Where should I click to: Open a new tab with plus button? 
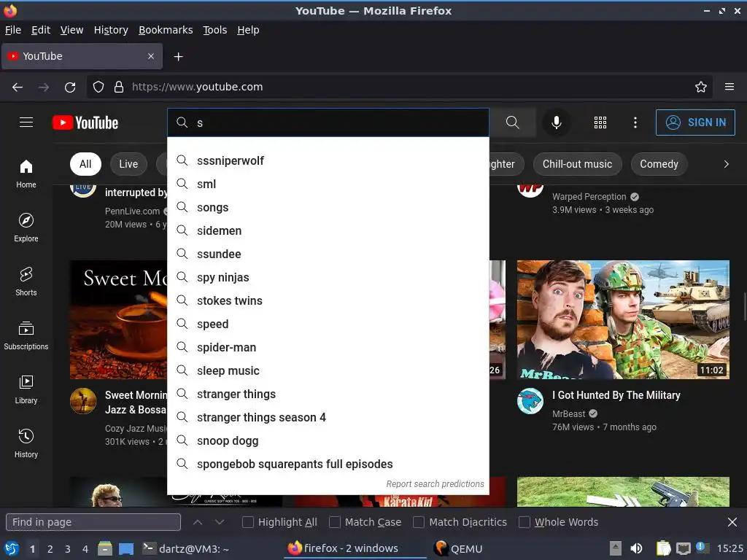[178, 57]
